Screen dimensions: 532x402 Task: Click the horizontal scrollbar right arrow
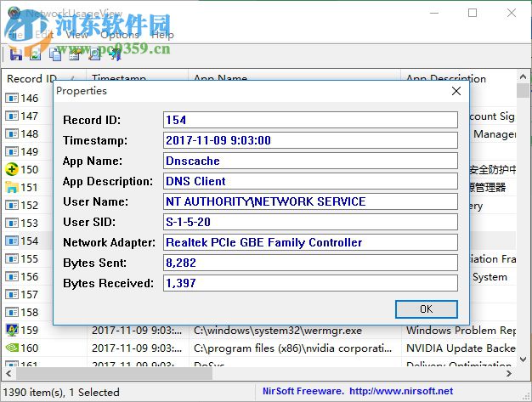(509, 373)
